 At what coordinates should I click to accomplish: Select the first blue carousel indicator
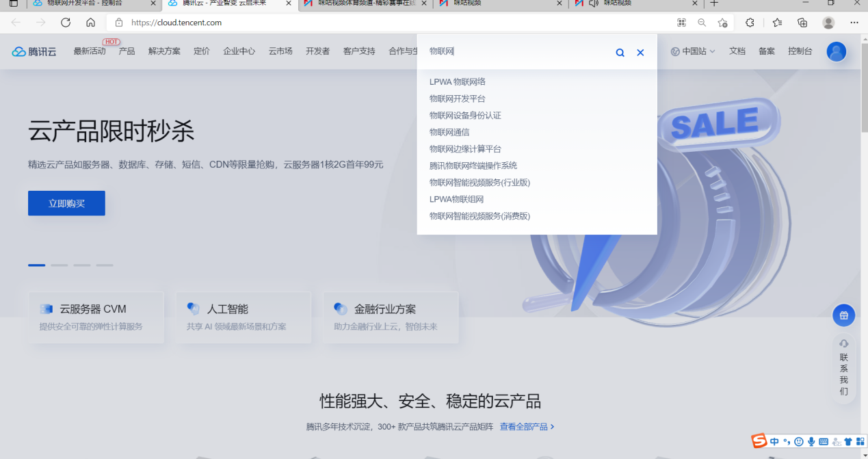(x=37, y=265)
